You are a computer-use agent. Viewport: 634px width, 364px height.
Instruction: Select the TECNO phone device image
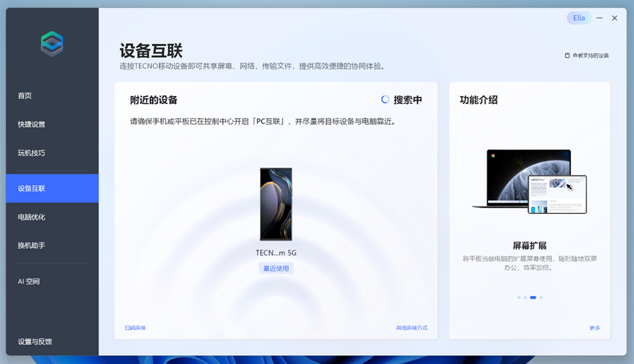276,204
